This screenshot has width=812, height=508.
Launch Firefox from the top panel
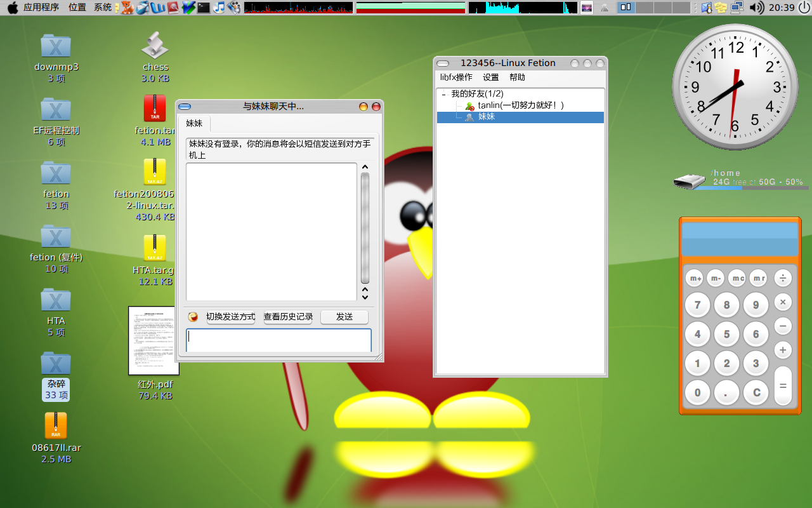tap(128, 8)
